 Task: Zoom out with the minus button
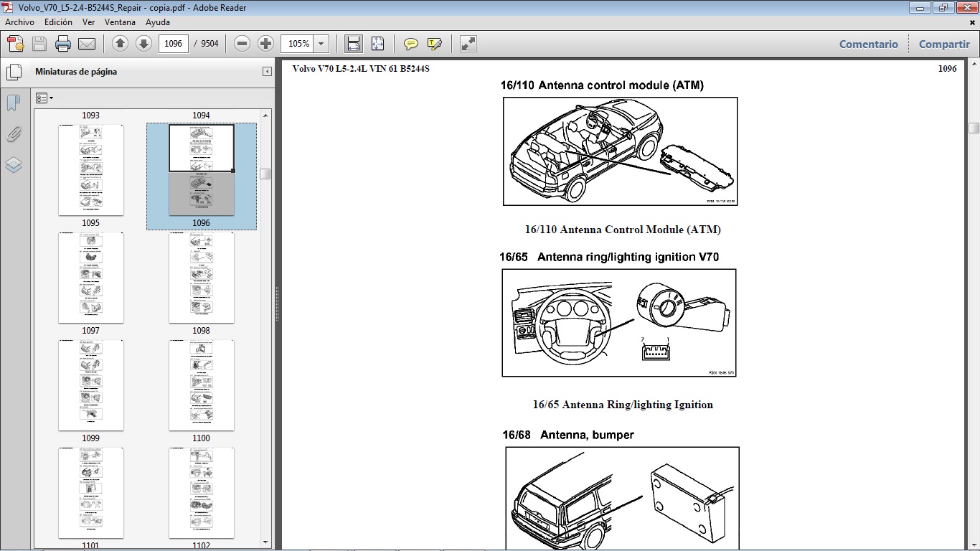[242, 44]
